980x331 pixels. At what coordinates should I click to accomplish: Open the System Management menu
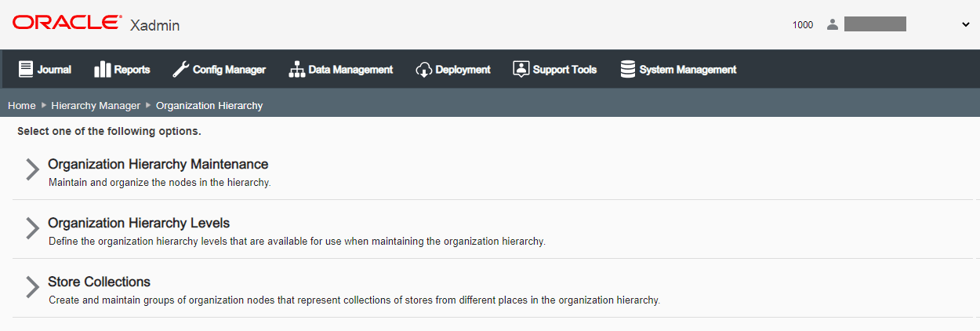tap(688, 70)
